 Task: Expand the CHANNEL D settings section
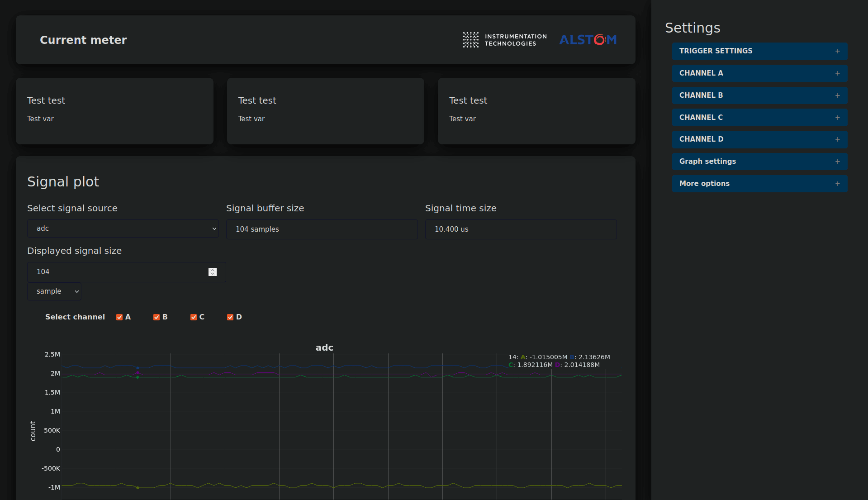(760, 139)
